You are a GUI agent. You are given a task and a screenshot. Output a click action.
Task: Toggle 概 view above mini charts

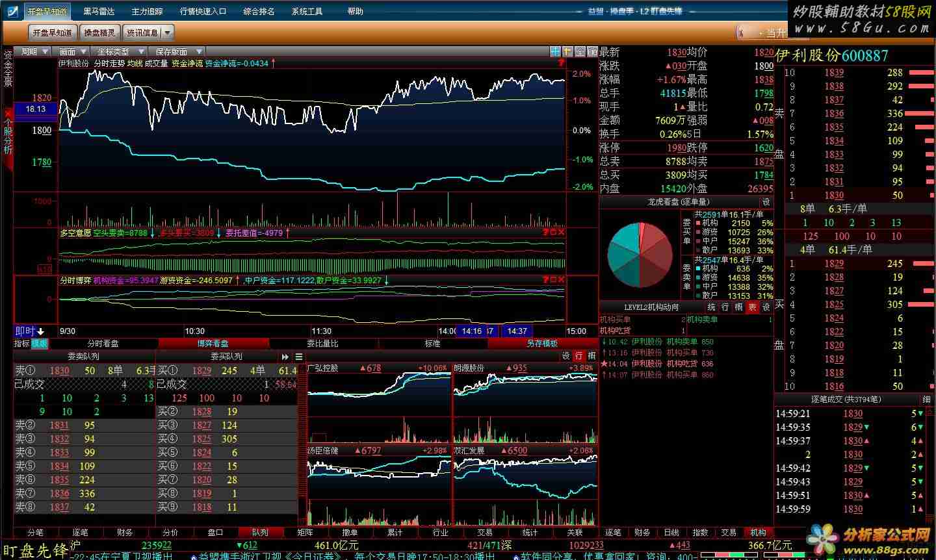pyautogui.click(x=591, y=356)
